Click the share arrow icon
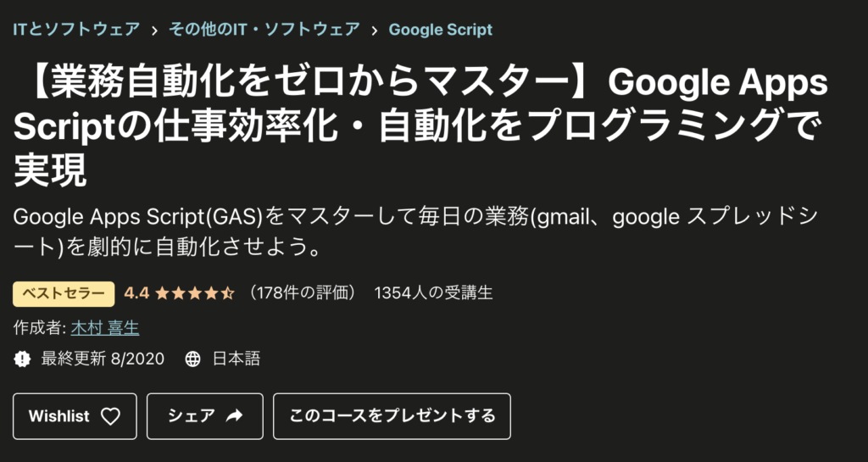 click(x=235, y=416)
